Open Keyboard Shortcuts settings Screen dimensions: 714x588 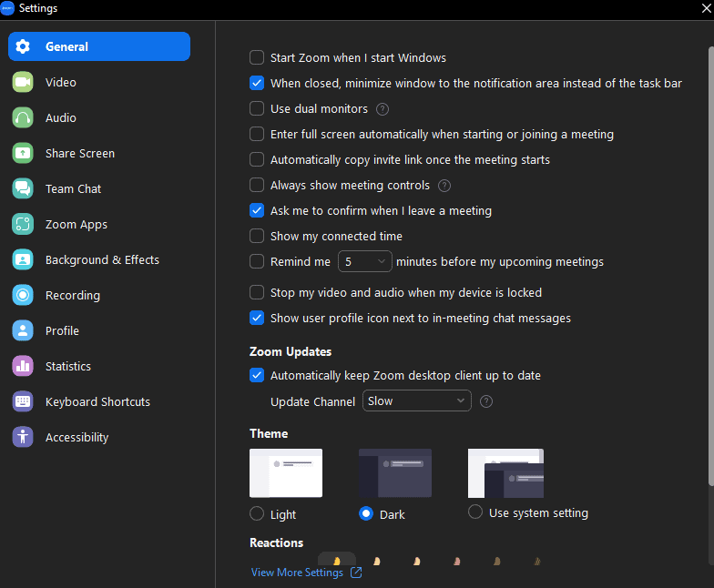pos(99,401)
